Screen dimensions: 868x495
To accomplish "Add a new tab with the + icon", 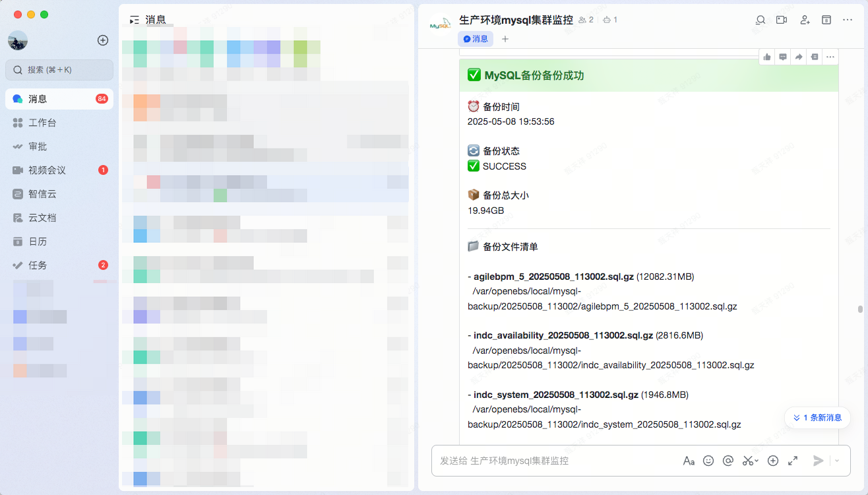I will point(505,40).
